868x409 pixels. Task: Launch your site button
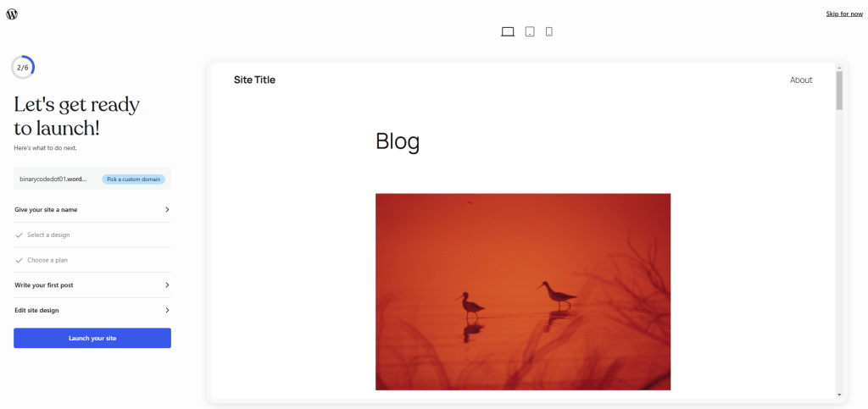click(x=92, y=338)
